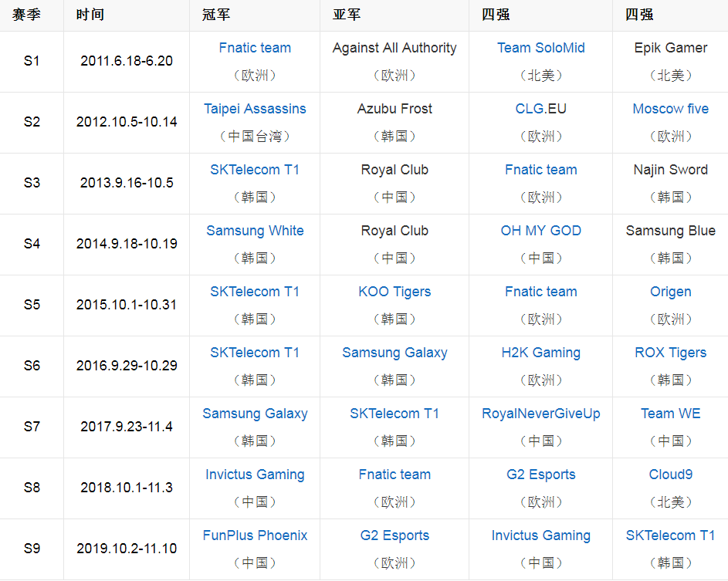
Task: Click the date 2015.10.1-10.31
Action: (127, 305)
